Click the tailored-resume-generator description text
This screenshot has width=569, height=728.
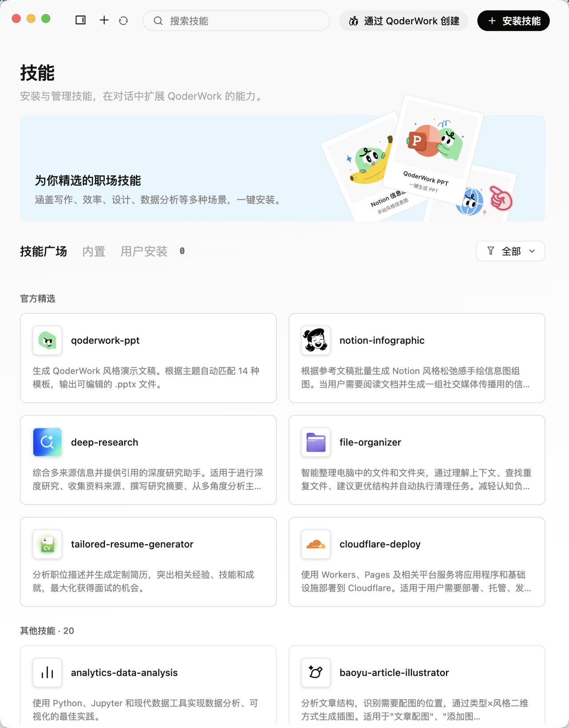(x=144, y=581)
